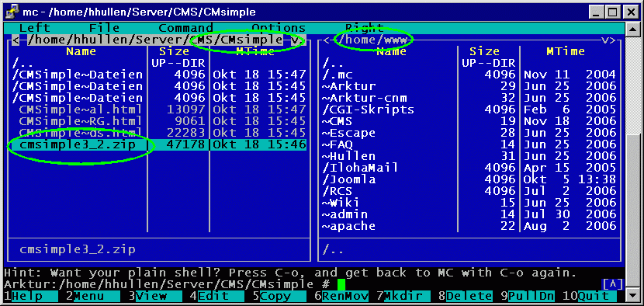Image resolution: width=644 pixels, height=306 pixels.
Task: Select file CMSimple~al.html
Action: (158, 110)
